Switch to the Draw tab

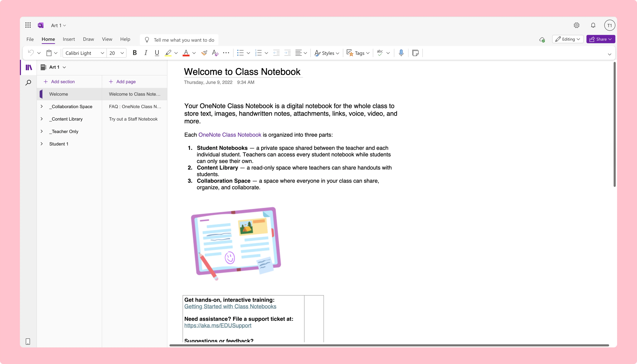[89, 39]
